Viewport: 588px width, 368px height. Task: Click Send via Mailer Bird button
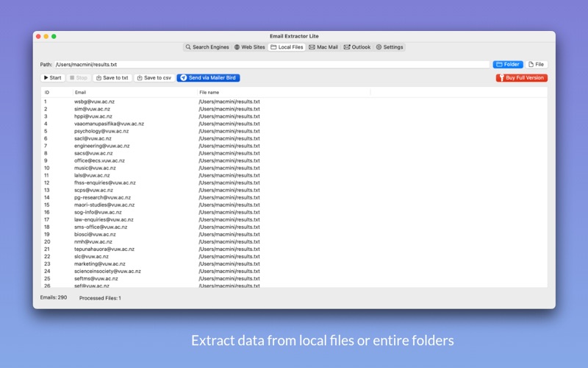coord(208,78)
